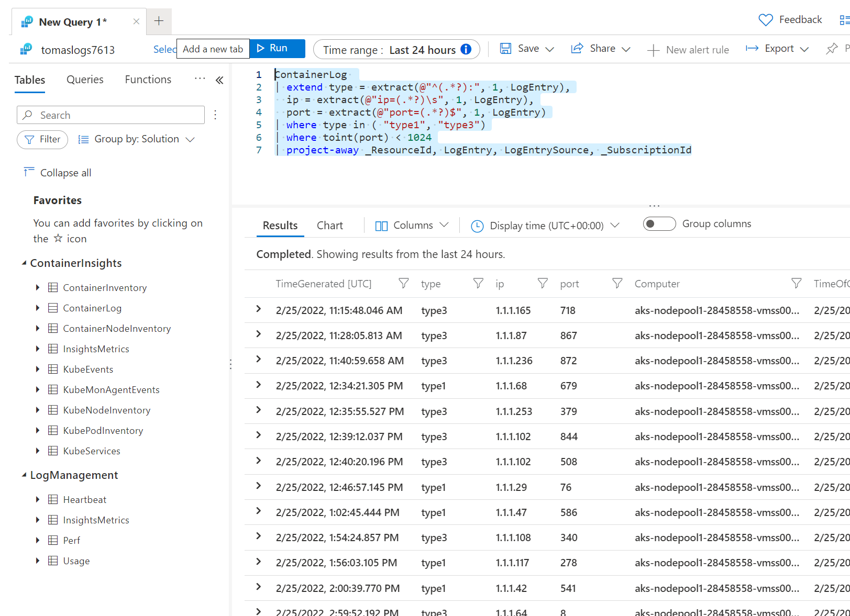Image resolution: width=850 pixels, height=616 pixels.
Task: Open the Feedback heart icon
Action: pos(765,20)
